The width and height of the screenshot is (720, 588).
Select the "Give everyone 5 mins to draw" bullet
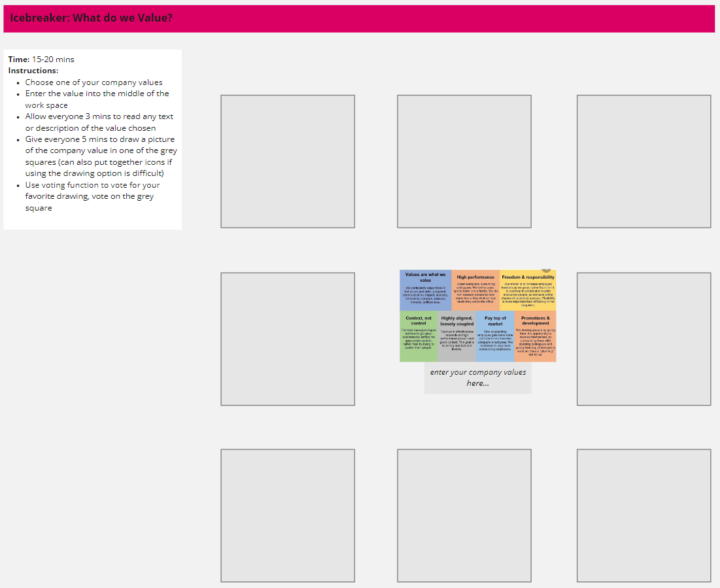[101, 156]
